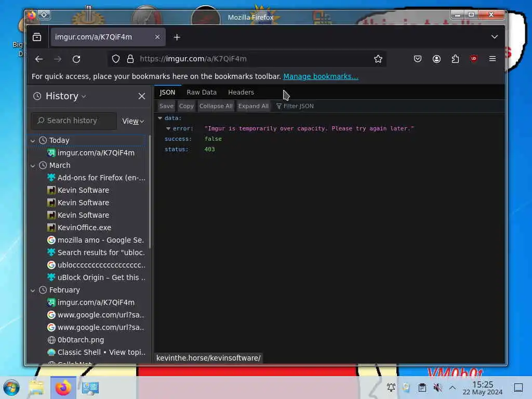This screenshot has width=532, height=399.
Task: Bookmark this page with the star
Action: coord(378,59)
